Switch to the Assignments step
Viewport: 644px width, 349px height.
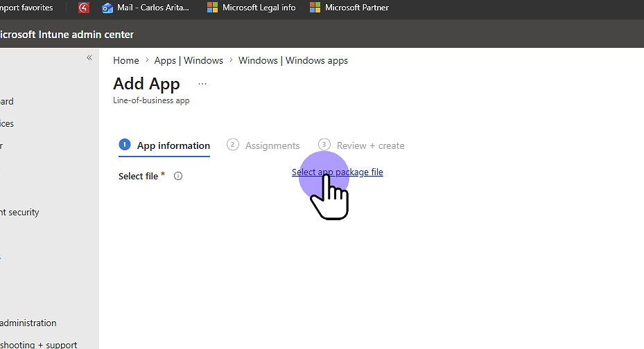263,145
